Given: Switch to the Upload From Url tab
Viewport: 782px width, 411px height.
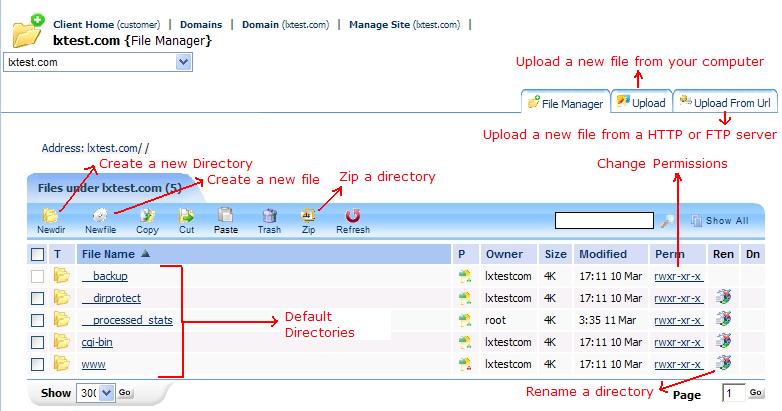Looking at the screenshot, I should pos(725,102).
